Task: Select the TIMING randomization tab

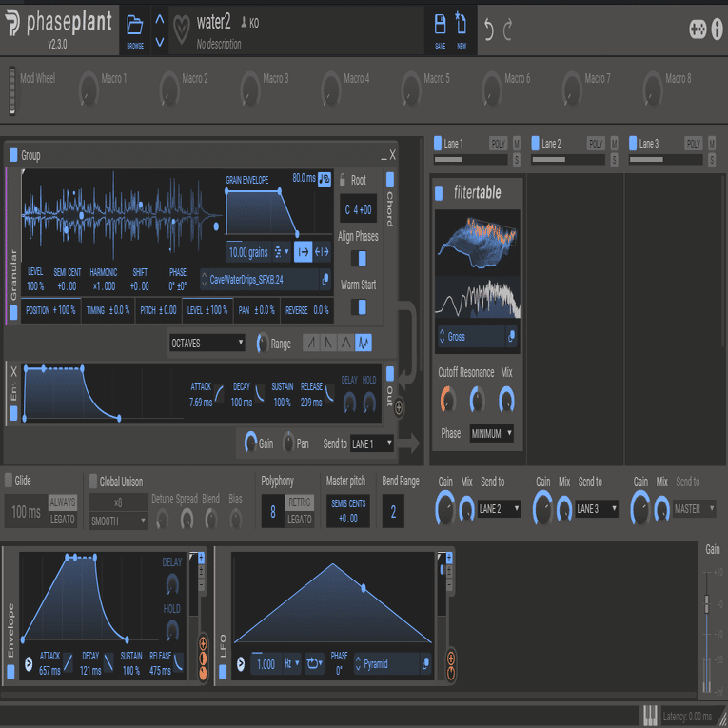Action: [x=108, y=310]
